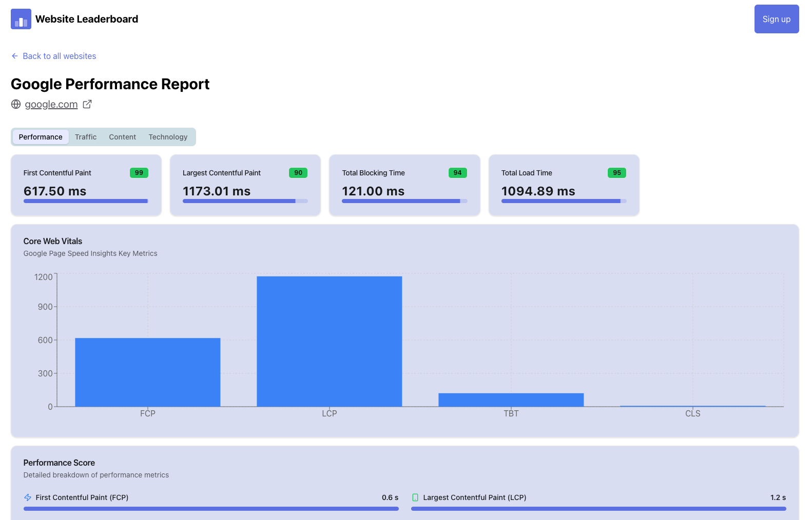Switch to the Traffic tab
Viewport: 812px width, 520px height.
coord(86,137)
